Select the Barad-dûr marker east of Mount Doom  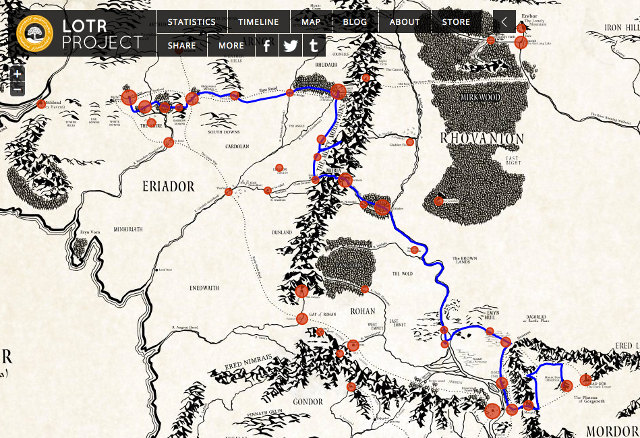coord(586,380)
